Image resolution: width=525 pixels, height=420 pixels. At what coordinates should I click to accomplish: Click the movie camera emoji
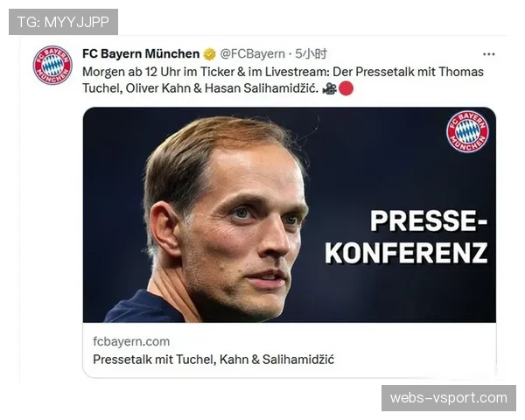pos(330,88)
